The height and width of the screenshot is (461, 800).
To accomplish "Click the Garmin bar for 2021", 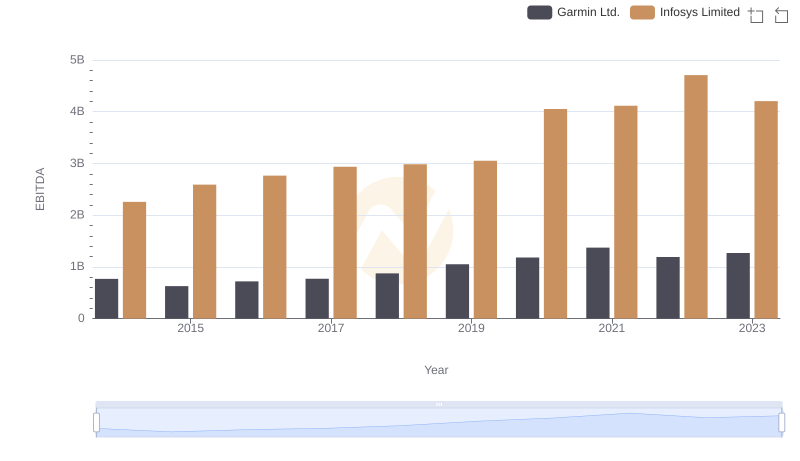I will pyautogui.click(x=598, y=283).
